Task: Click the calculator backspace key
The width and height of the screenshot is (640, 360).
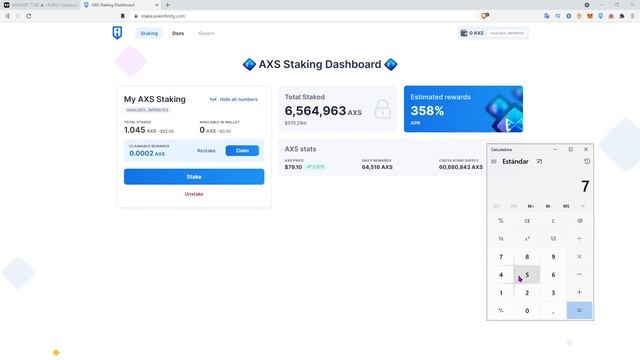Action: click(579, 221)
